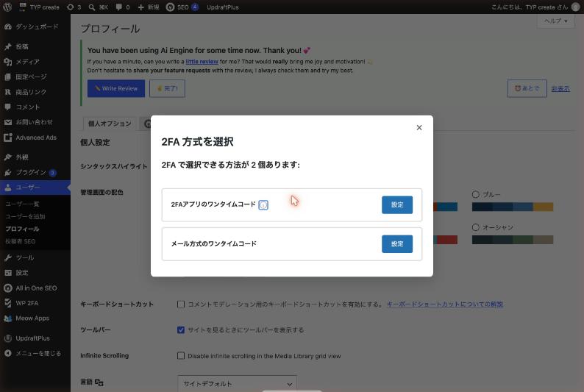
Task: Switch to 個人オプション tab
Action: point(110,124)
